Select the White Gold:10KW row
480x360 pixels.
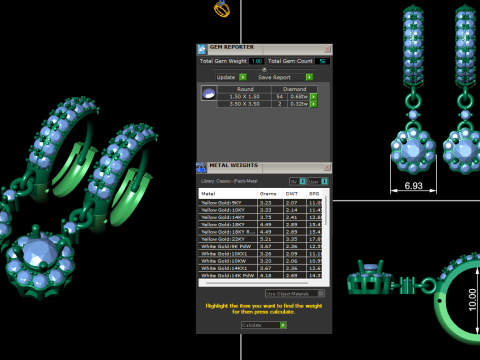pos(260,261)
